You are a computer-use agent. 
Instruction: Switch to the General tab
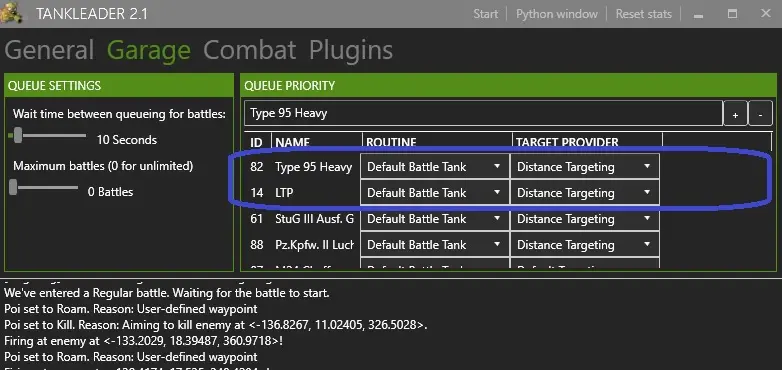[49, 50]
